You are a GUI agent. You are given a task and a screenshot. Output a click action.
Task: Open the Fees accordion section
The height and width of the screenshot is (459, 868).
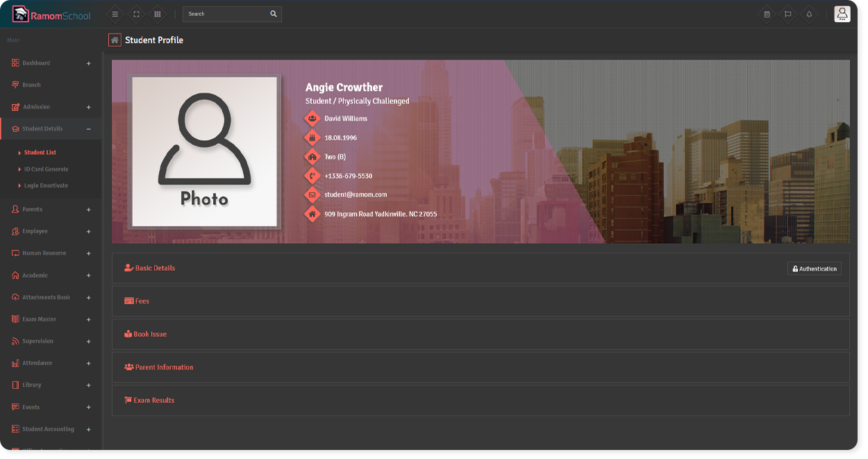[x=142, y=301]
